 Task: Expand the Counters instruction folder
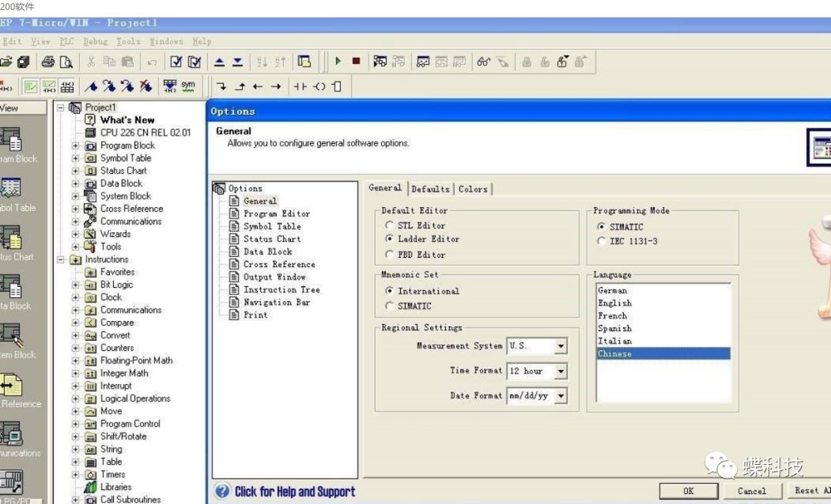[x=75, y=349]
